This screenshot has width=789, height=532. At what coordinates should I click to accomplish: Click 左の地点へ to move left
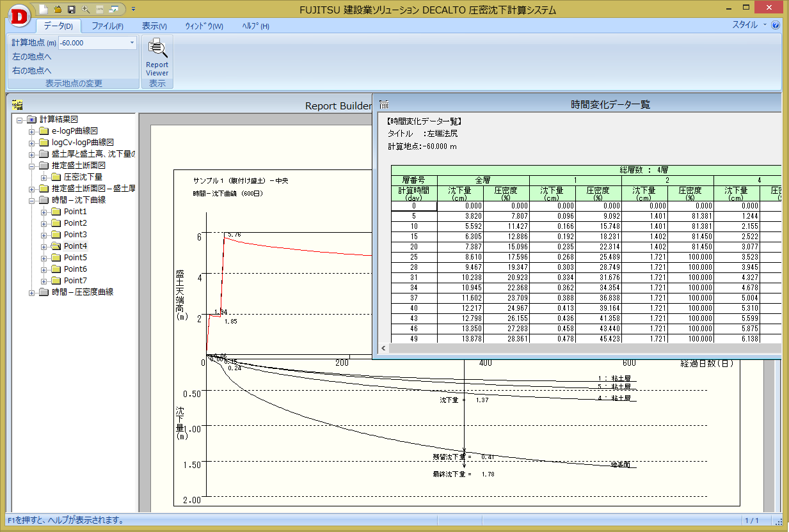[x=32, y=57]
